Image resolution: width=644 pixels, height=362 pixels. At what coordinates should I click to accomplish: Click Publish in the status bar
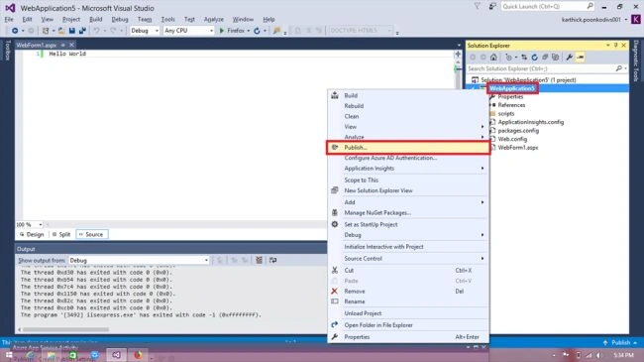(x=620, y=342)
